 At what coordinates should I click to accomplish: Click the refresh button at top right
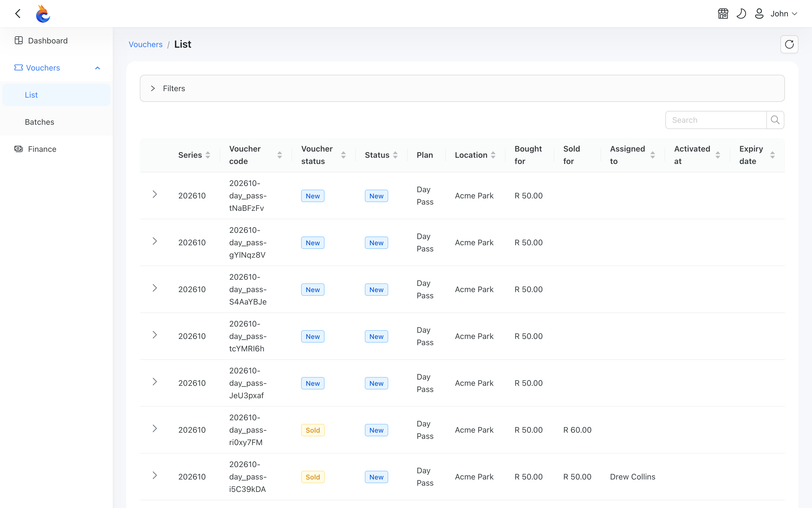pyautogui.click(x=789, y=44)
